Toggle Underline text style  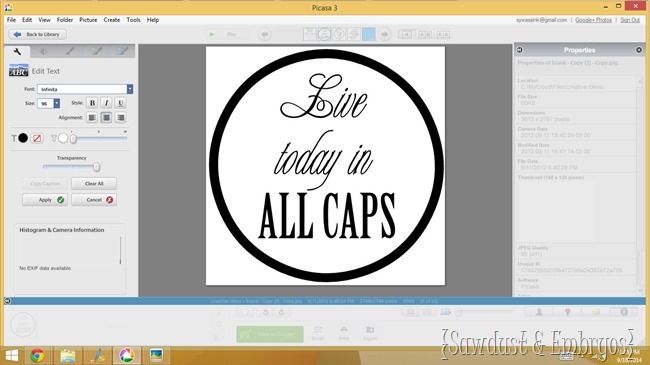point(120,103)
